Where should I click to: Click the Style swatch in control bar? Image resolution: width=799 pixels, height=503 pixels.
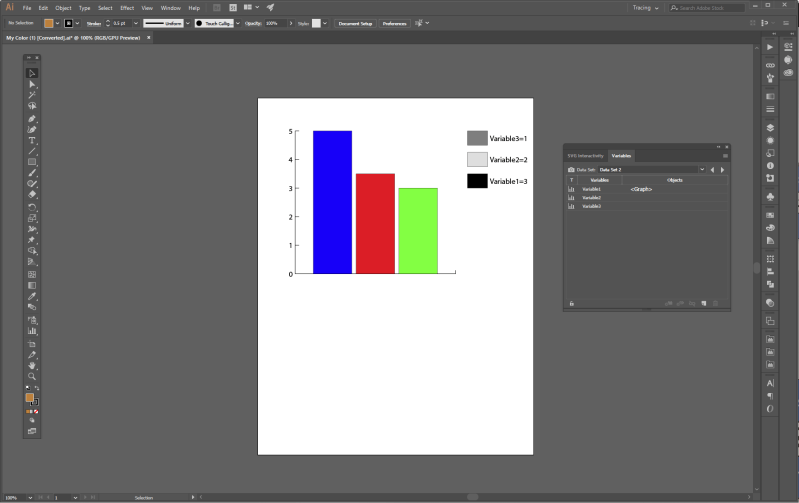click(316, 23)
